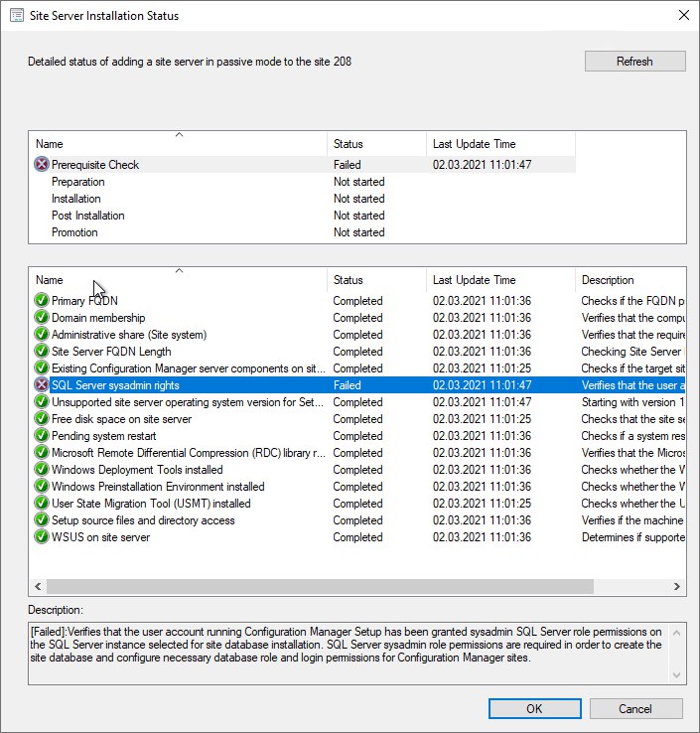Click 'Verifies that the user a' description cell

[633, 385]
